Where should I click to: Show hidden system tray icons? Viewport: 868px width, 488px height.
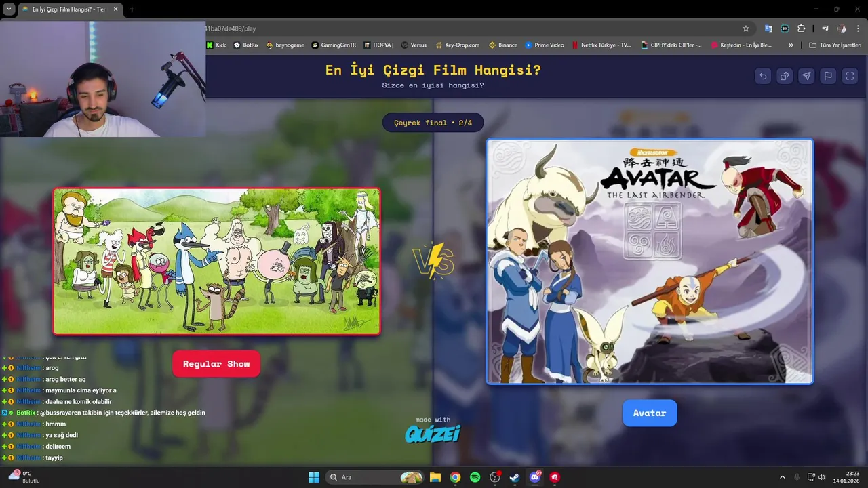click(x=782, y=477)
